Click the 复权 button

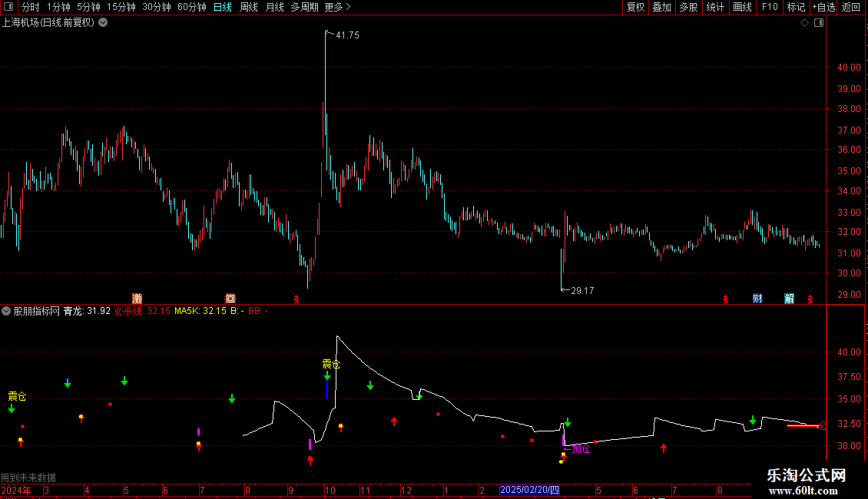pyautogui.click(x=635, y=7)
